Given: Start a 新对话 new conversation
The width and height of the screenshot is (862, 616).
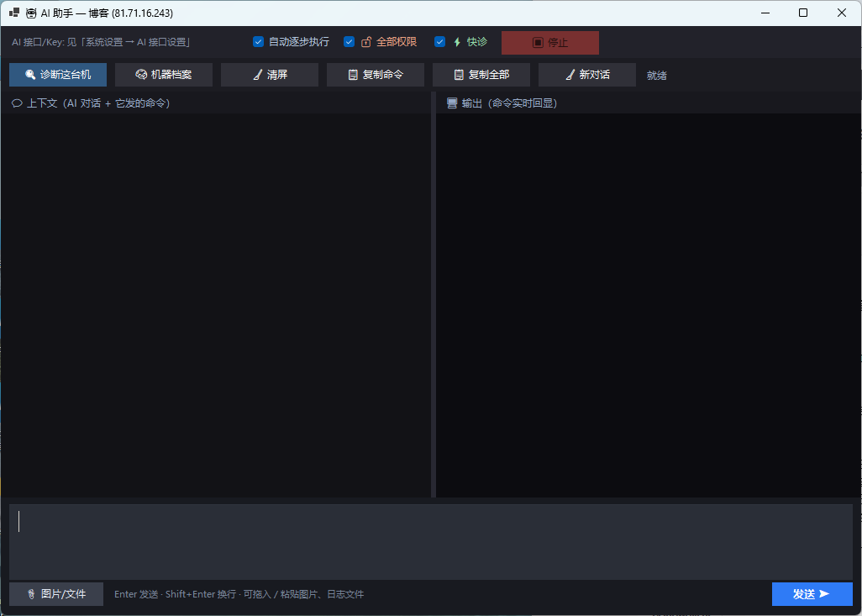Looking at the screenshot, I should 587,75.
